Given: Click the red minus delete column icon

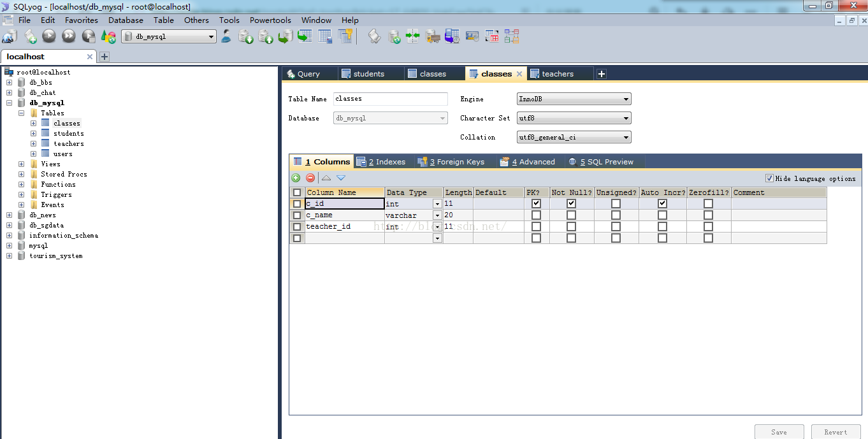Looking at the screenshot, I should tap(310, 178).
